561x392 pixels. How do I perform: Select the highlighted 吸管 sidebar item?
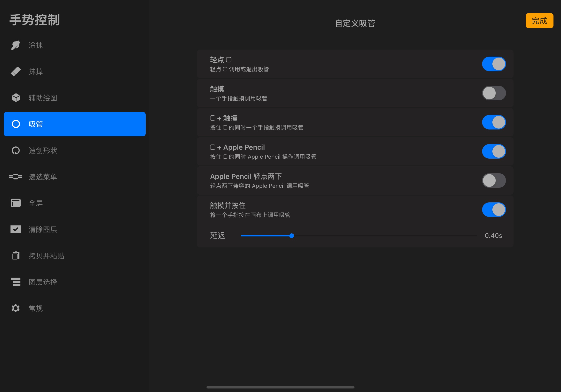(75, 124)
